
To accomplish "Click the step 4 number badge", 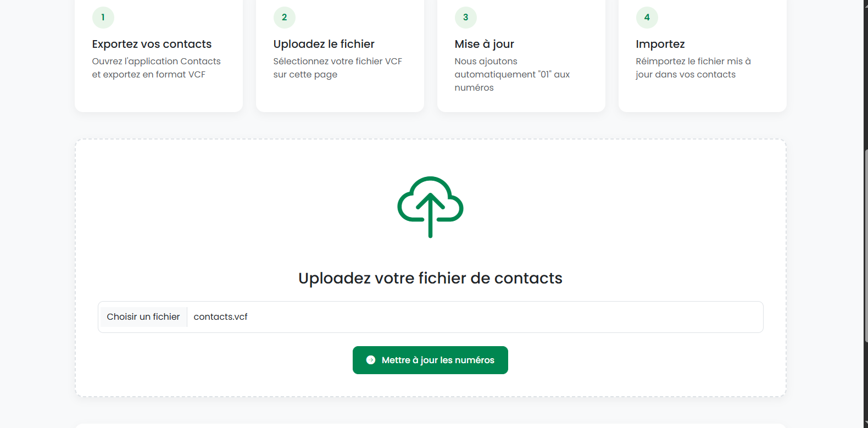I will (x=647, y=18).
